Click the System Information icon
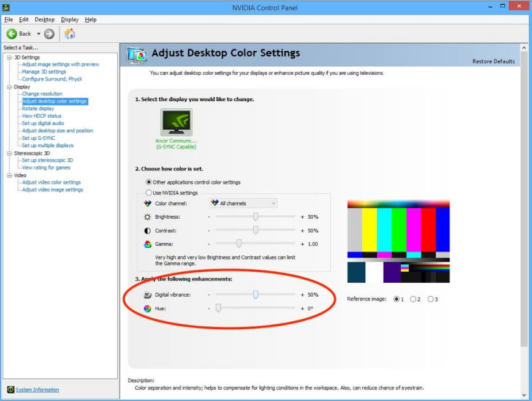532x401 pixels. click(10, 389)
